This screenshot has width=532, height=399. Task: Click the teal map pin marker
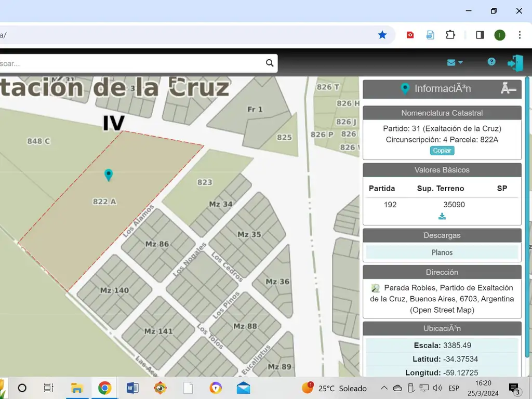click(x=109, y=175)
